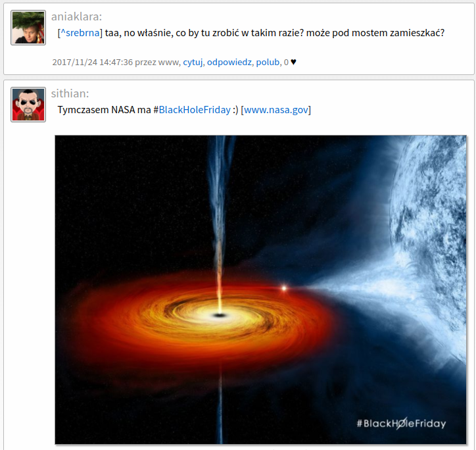Click the text "Tymczasem NASA ma"
The width and height of the screenshot is (476, 450).
pos(104,110)
